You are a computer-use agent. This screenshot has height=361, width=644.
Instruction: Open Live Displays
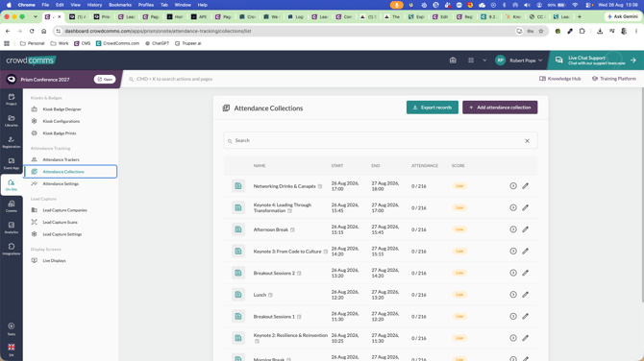(x=54, y=260)
